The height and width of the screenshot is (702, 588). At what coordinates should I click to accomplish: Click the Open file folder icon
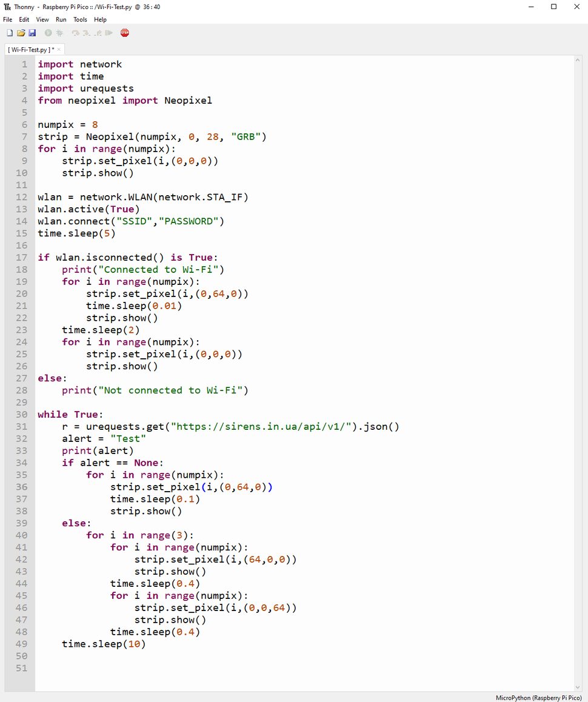point(21,33)
